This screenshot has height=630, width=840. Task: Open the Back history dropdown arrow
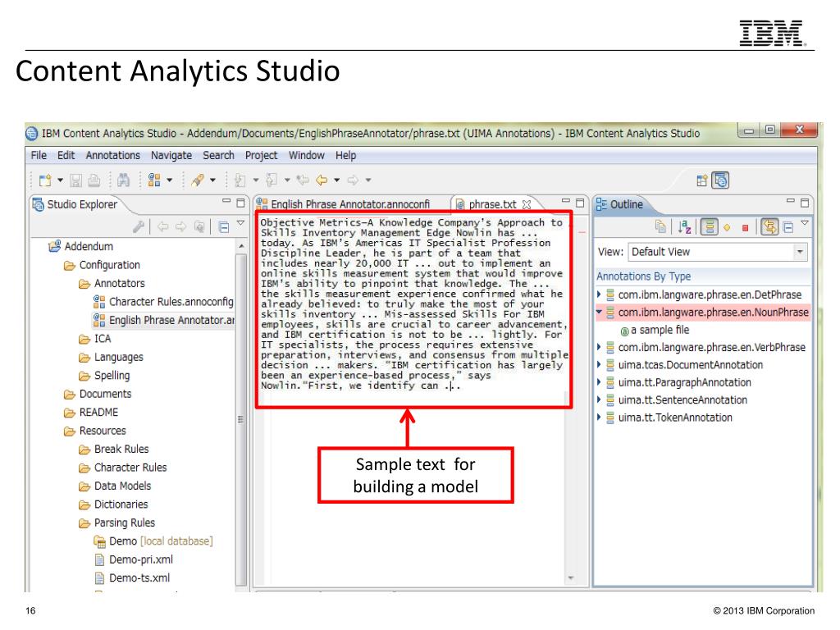click(x=336, y=180)
